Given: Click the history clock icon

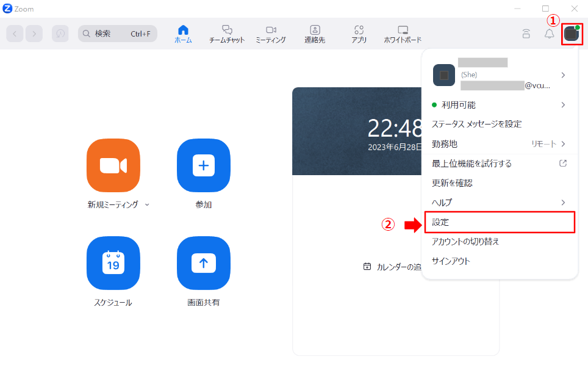Looking at the screenshot, I should (60, 34).
